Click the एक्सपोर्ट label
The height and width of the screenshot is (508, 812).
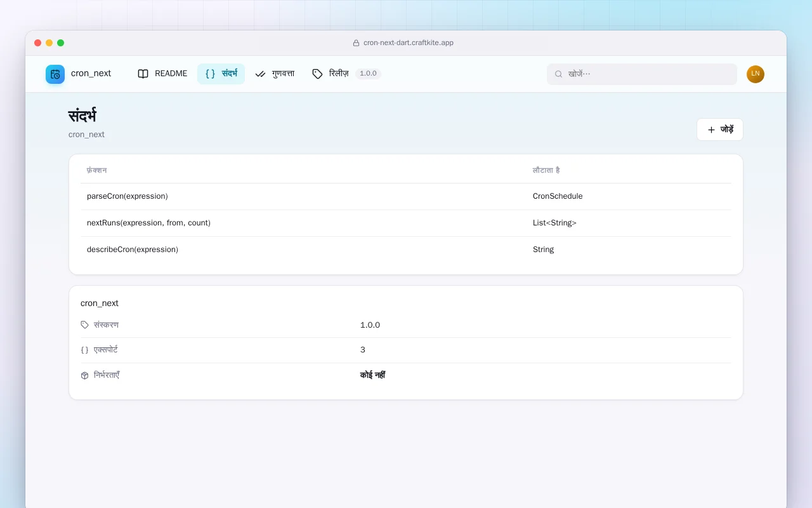point(106,350)
